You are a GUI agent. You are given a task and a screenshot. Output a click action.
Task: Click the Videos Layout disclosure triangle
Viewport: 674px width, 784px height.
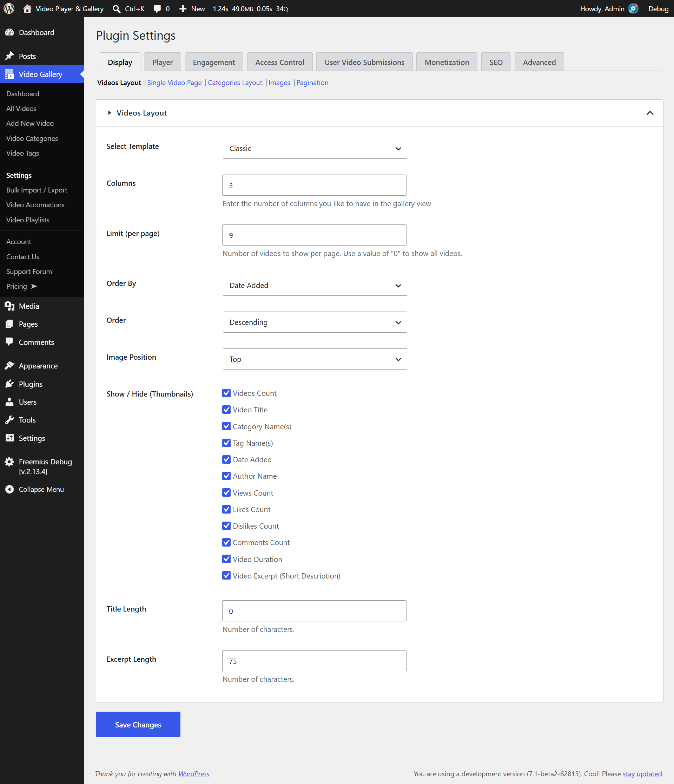(110, 113)
